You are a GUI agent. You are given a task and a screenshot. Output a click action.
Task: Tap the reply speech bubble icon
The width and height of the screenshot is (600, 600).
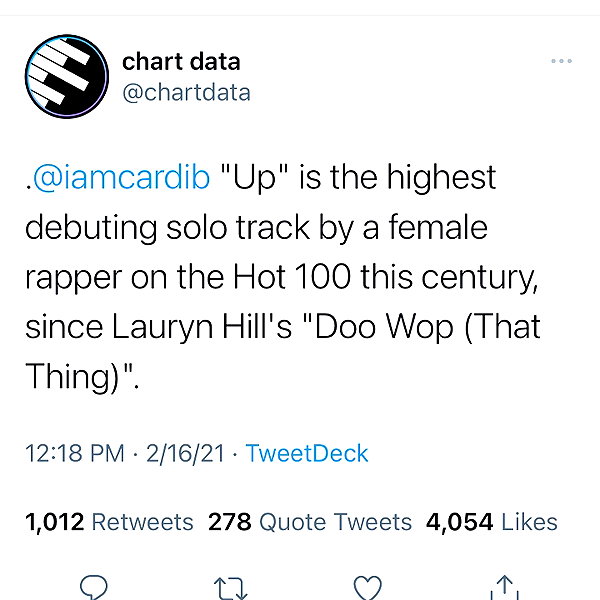93,587
